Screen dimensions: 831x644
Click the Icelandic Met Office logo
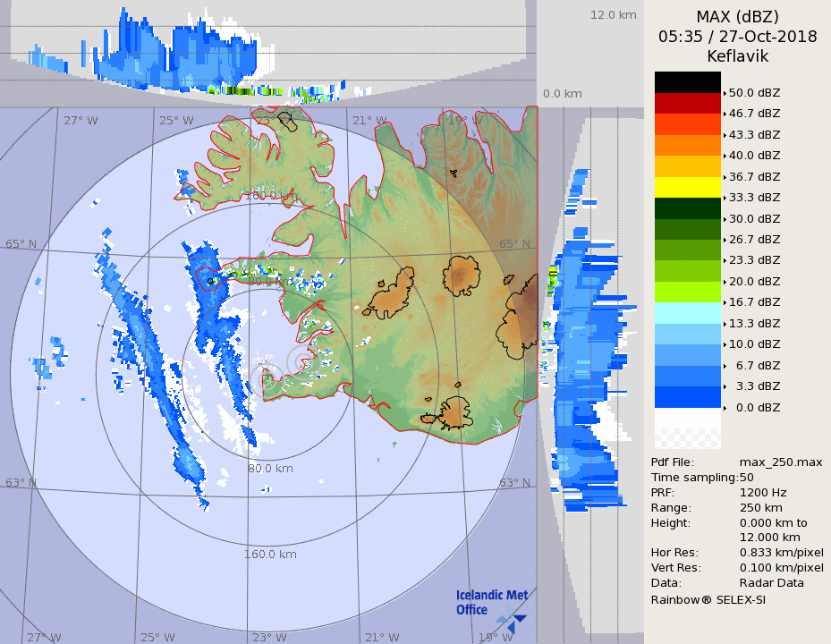[x=491, y=606]
